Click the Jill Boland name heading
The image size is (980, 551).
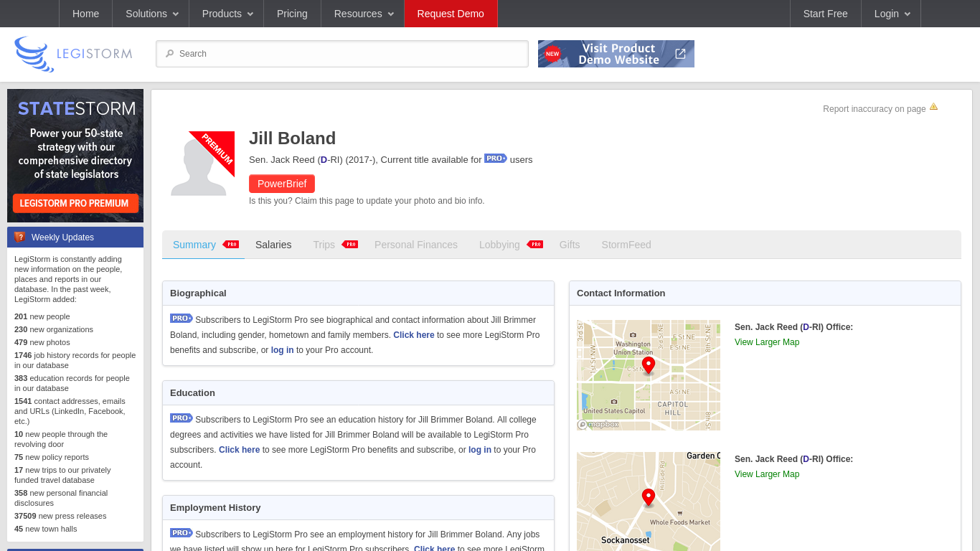tap(292, 138)
